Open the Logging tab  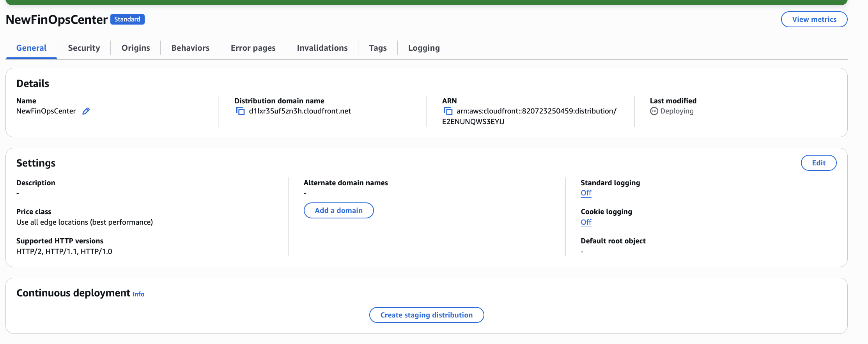(424, 48)
